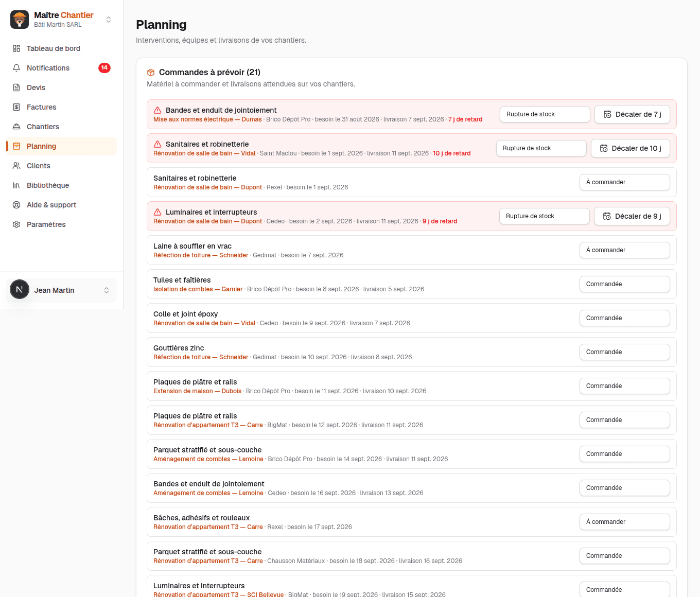Click the Bibliothèque books icon
This screenshot has width=700, height=597.
point(16,185)
